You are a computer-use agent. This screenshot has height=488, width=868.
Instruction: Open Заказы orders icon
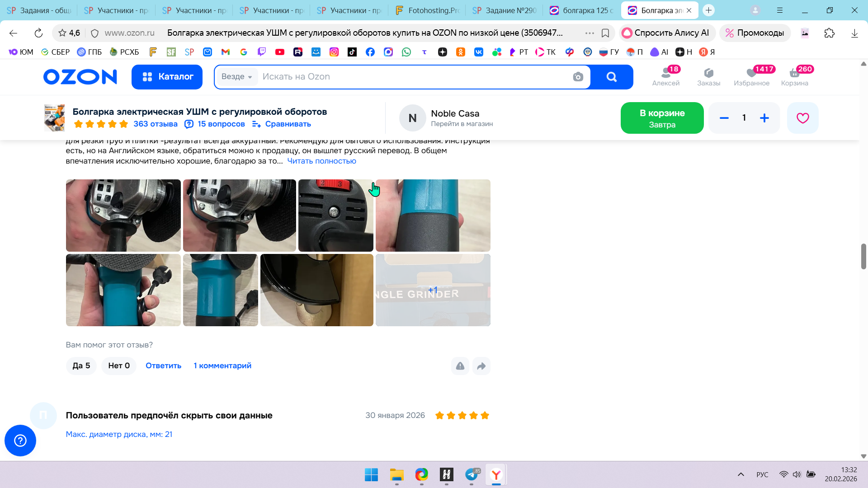tap(708, 76)
